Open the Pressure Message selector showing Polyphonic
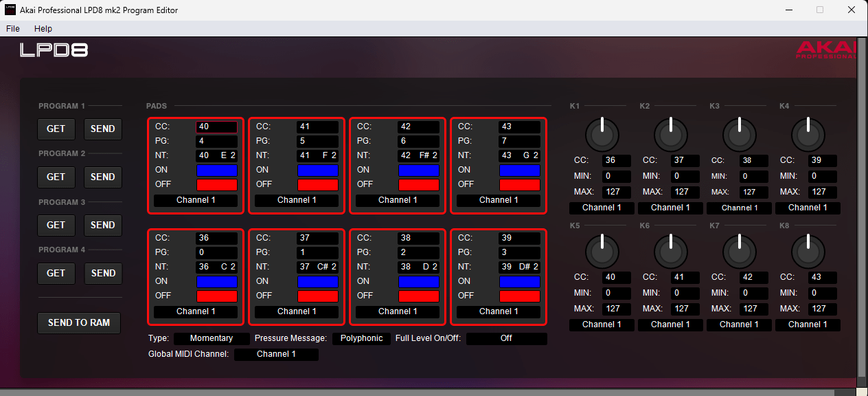The width and height of the screenshot is (868, 396). tap(361, 338)
